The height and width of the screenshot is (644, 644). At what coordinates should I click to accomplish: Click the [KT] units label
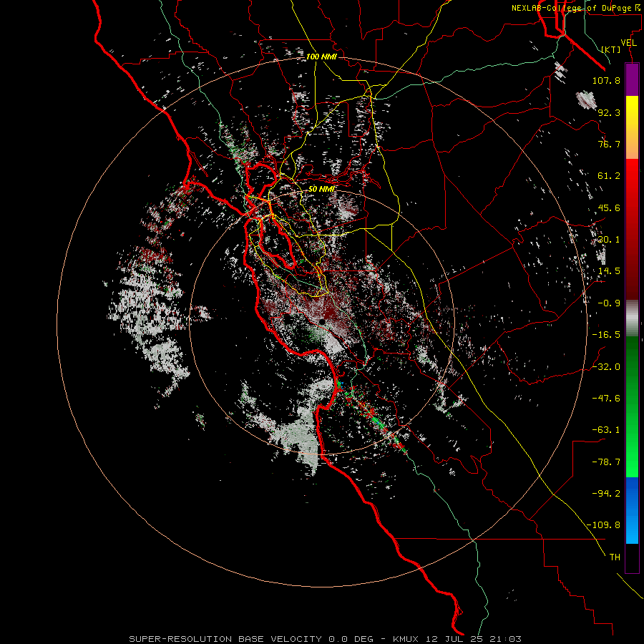point(611,49)
